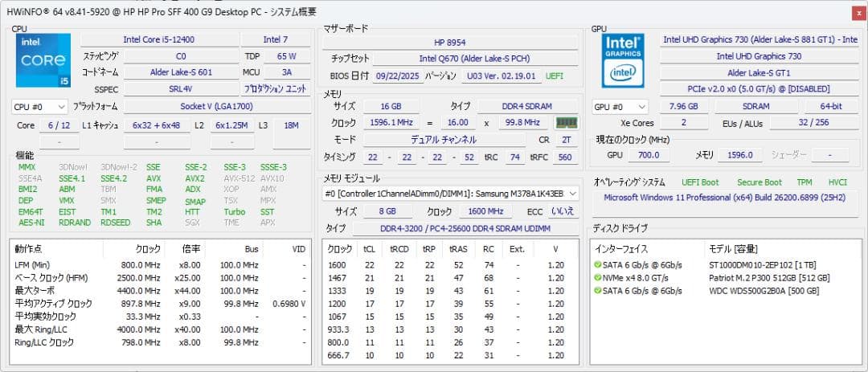This screenshot has width=868, height=372.
Task: Click the Alder Lake-S GT1 field
Action: (759, 73)
